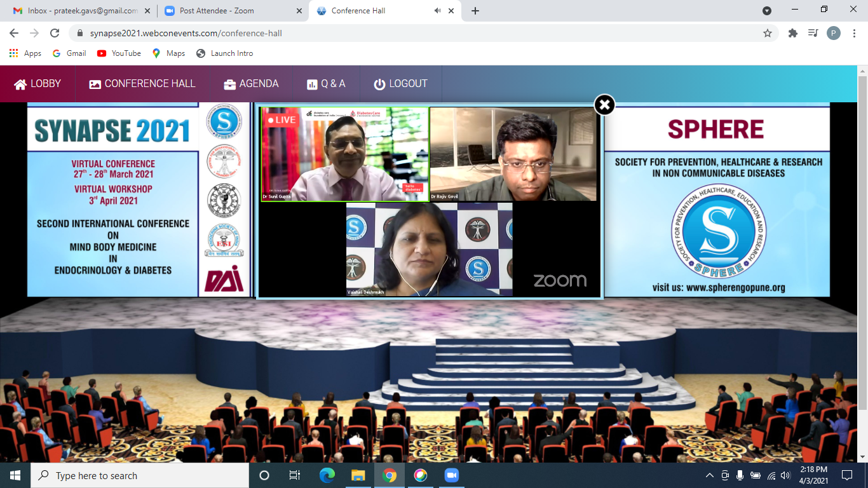
Task: Click the Windows search box
Action: click(x=140, y=475)
